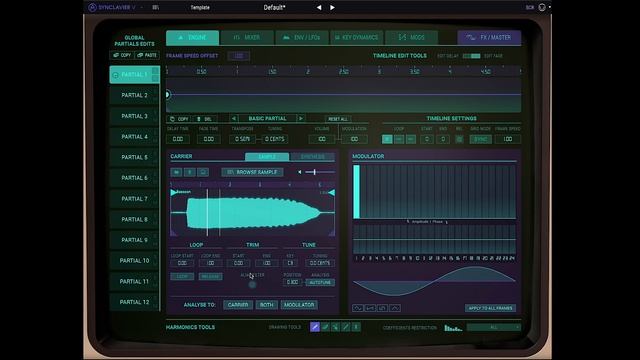
Task: Click Apply To All Frames button
Action: (490, 308)
